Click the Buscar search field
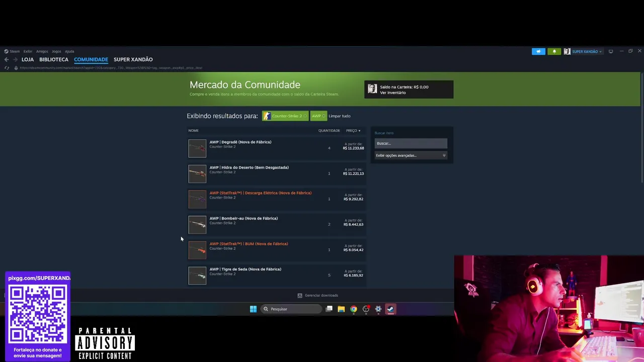 [x=411, y=143]
